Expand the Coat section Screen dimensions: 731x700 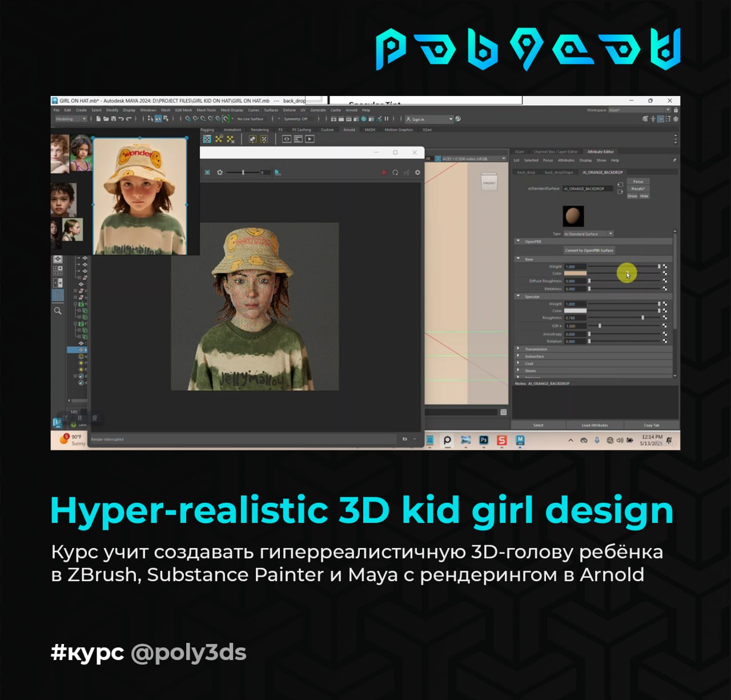(x=519, y=363)
